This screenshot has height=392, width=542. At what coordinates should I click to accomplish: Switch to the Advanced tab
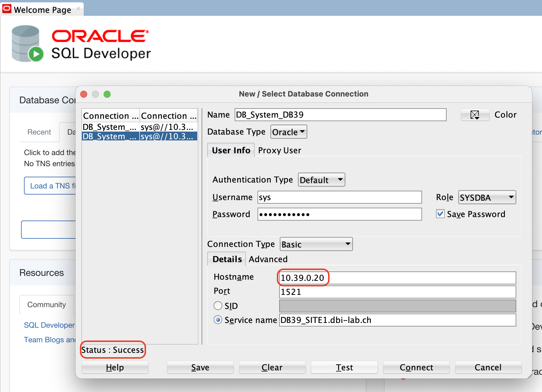pos(268,259)
